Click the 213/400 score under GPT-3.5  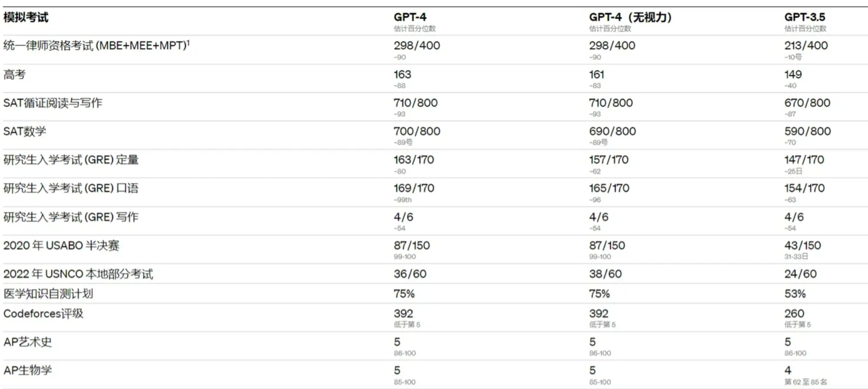pos(806,46)
